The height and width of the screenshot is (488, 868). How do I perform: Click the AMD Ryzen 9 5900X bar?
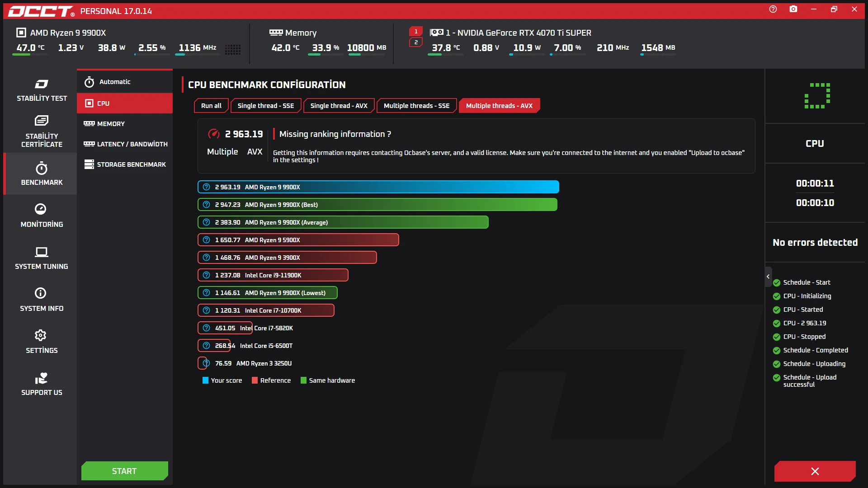pyautogui.click(x=298, y=240)
